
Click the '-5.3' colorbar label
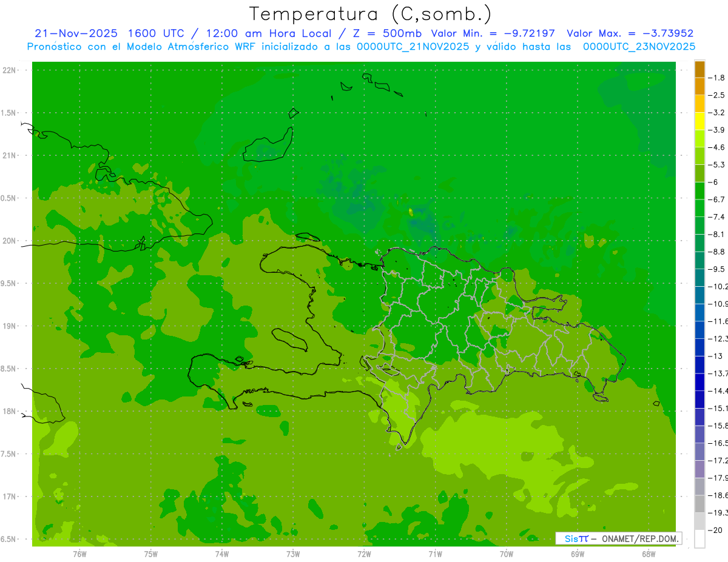pos(716,164)
